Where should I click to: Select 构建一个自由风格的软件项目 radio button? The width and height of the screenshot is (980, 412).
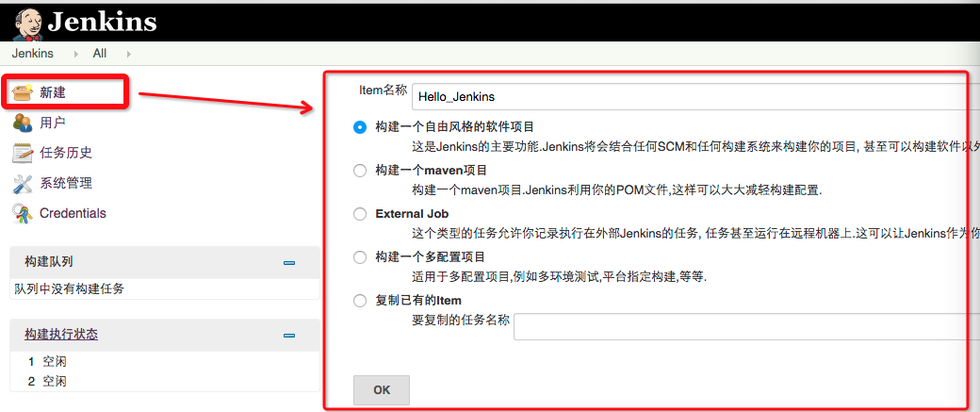pyautogui.click(x=360, y=127)
